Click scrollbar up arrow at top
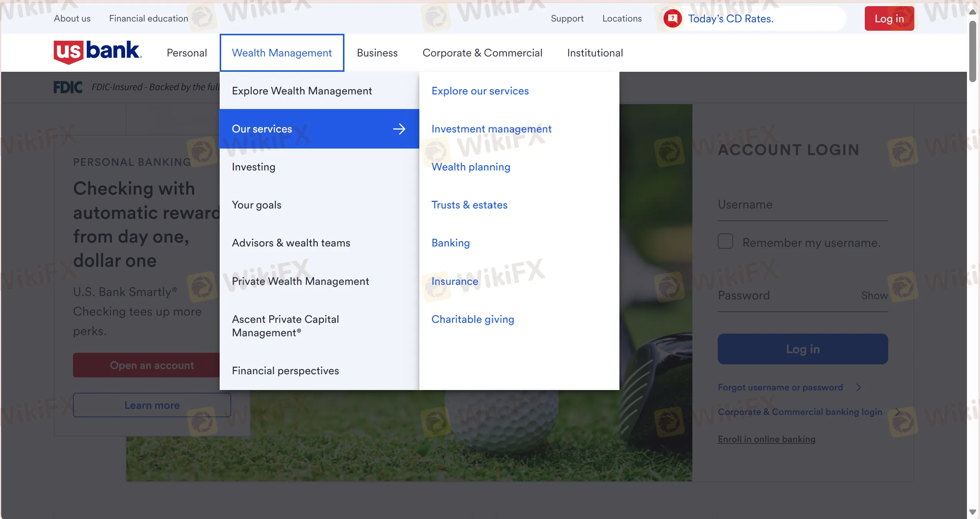Screen dimensions: 980x519 pyautogui.click(x=973, y=12)
